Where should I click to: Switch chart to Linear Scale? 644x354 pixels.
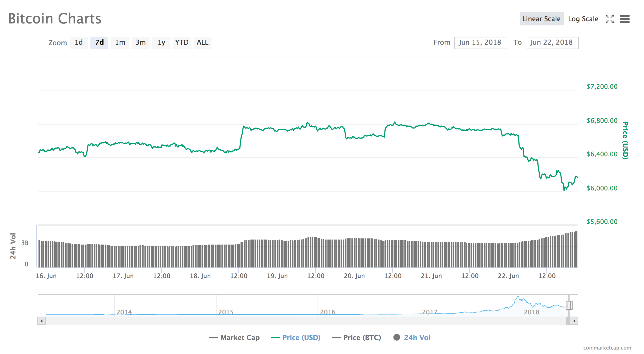(x=542, y=19)
